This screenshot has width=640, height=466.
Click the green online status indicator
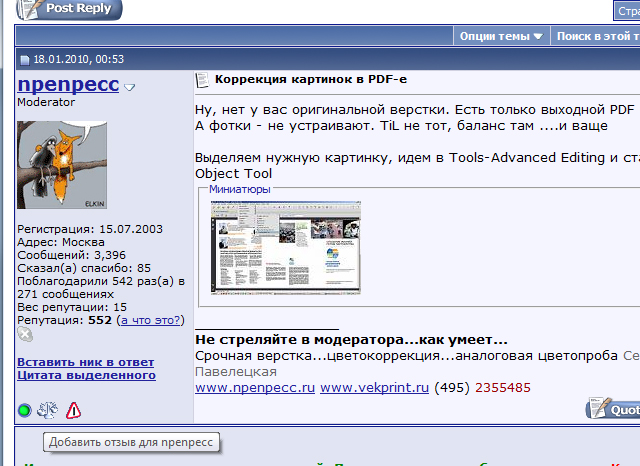[x=25, y=410]
